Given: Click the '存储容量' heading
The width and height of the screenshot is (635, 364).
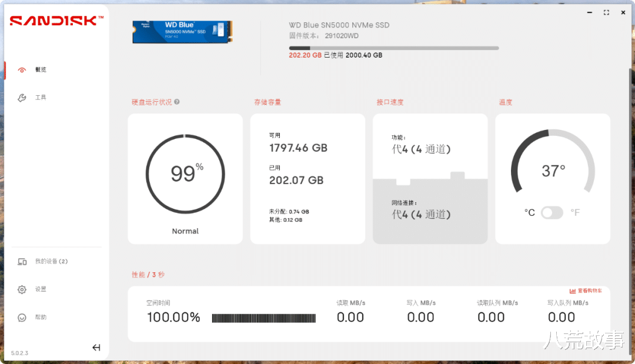Looking at the screenshot, I should pyautogui.click(x=268, y=102).
